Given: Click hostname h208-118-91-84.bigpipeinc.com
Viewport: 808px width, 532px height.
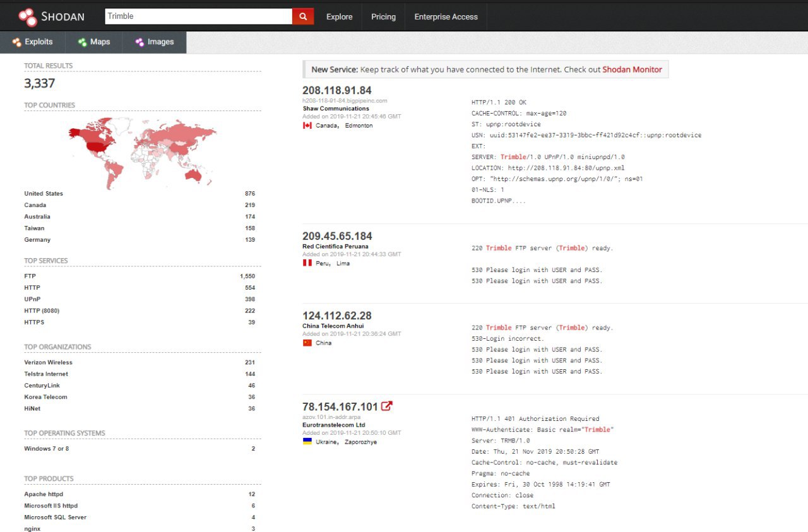Looking at the screenshot, I should (x=345, y=100).
